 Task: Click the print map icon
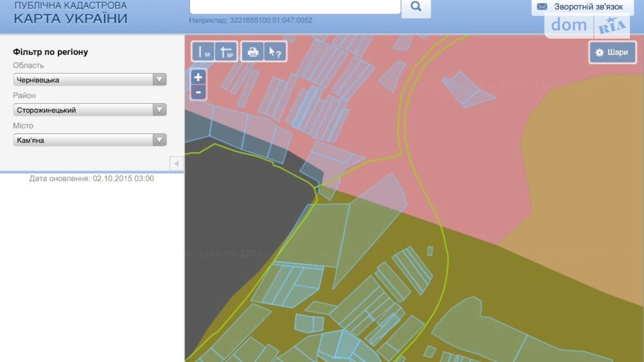pos(253,52)
